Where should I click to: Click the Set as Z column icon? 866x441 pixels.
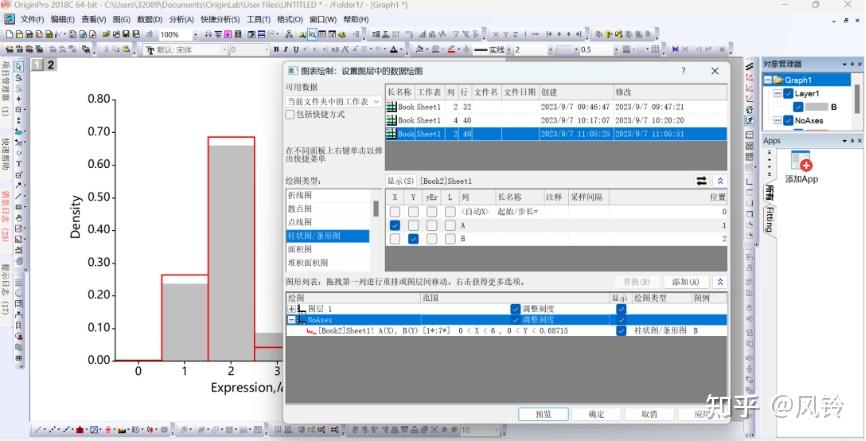point(515,34)
